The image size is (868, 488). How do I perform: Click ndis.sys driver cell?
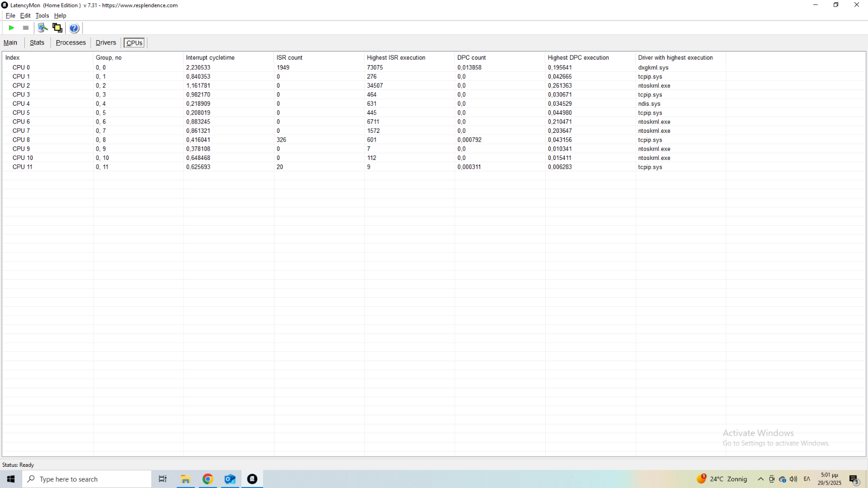coord(649,104)
